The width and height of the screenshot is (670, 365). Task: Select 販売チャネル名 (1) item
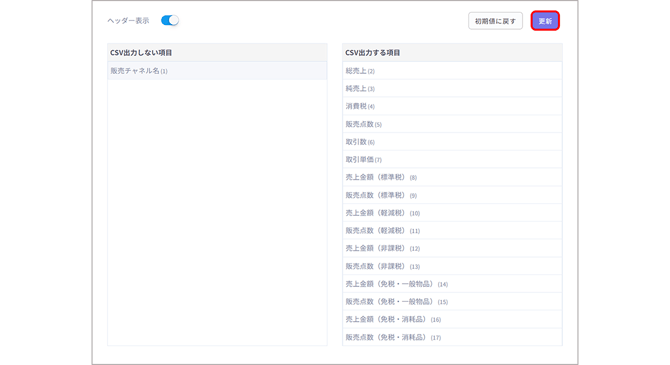(x=217, y=71)
